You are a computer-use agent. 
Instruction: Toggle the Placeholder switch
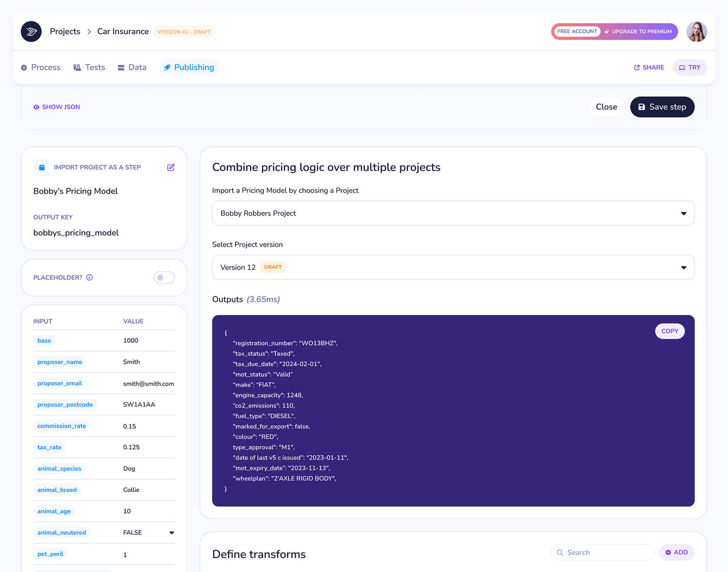click(164, 277)
